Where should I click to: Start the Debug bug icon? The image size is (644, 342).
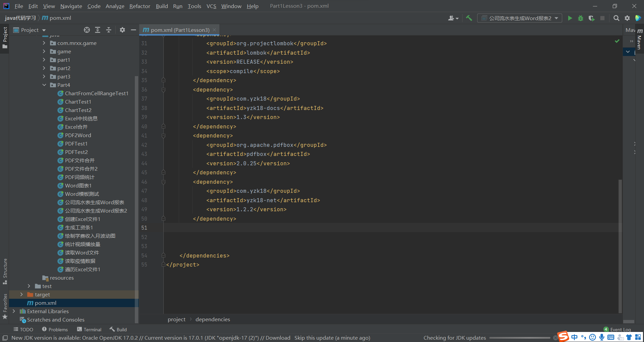pyautogui.click(x=580, y=18)
